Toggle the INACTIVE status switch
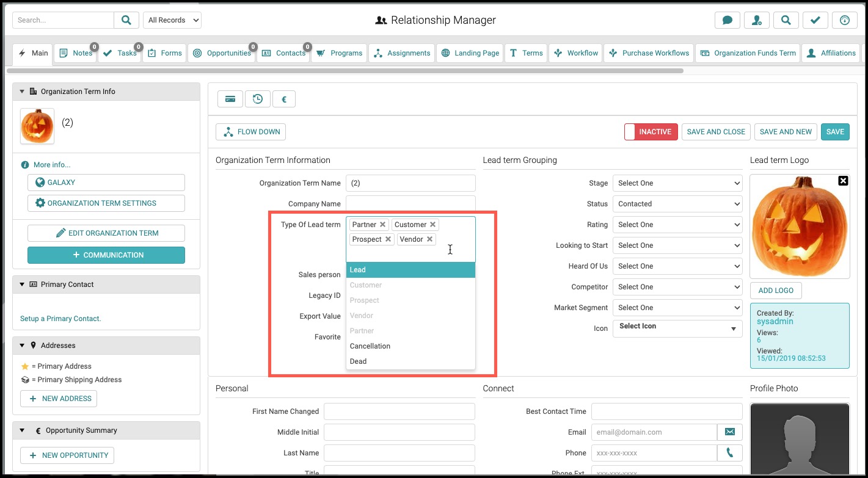Screen dimensions: 868x478 pos(651,132)
